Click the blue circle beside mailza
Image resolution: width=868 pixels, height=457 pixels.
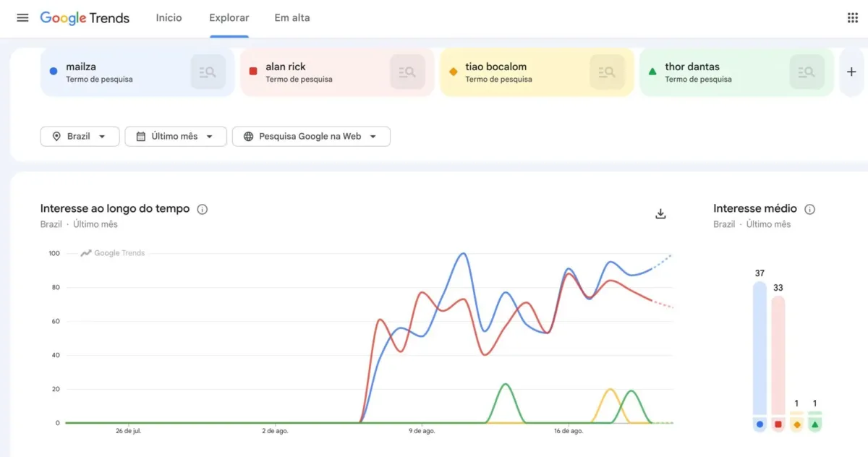click(x=54, y=72)
